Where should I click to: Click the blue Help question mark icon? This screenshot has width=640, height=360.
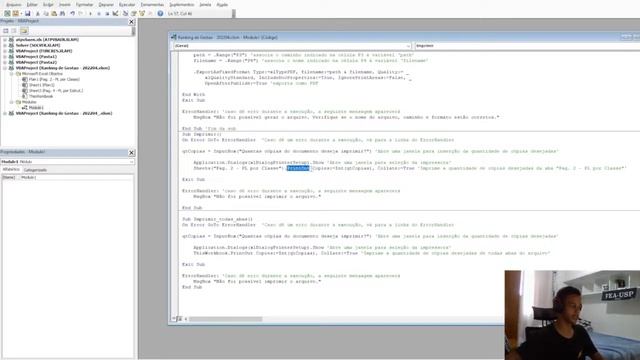click(160, 13)
